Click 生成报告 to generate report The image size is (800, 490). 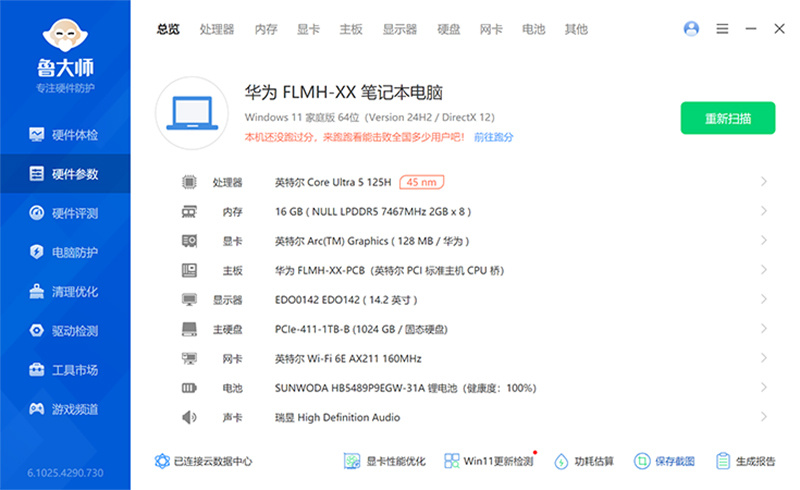[x=745, y=461]
